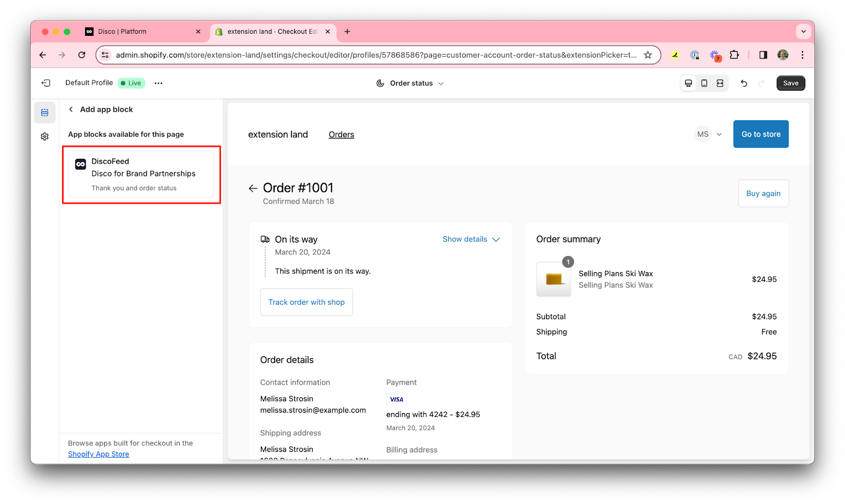Click the MS avatar initials
The width and height of the screenshot is (845, 504).
[x=703, y=134]
